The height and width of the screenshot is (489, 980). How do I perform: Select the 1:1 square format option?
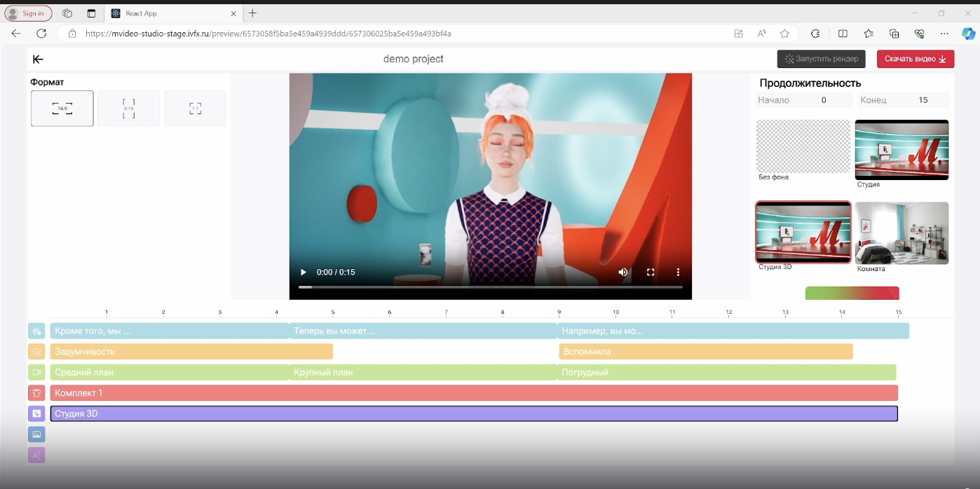click(x=195, y=109)
